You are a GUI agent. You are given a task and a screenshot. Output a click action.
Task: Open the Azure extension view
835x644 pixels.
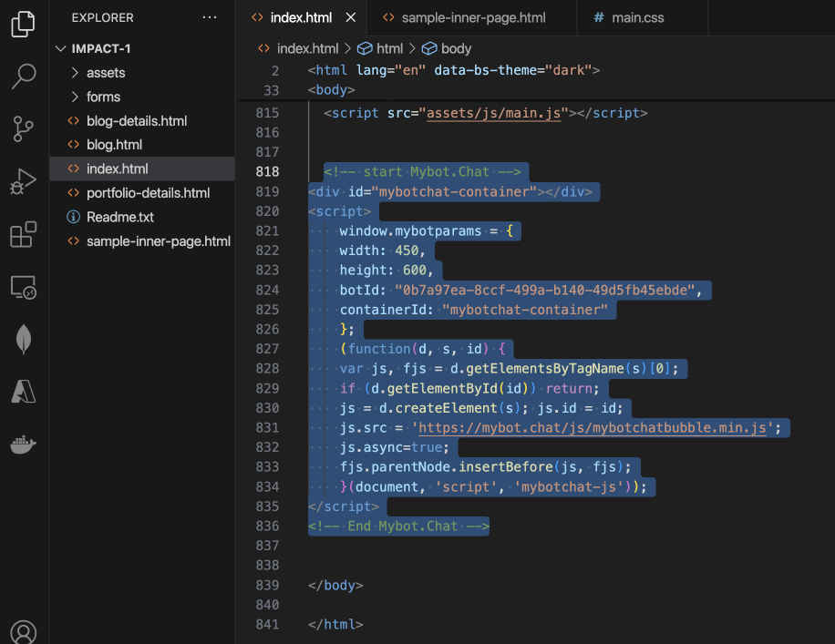coord(23,392)
